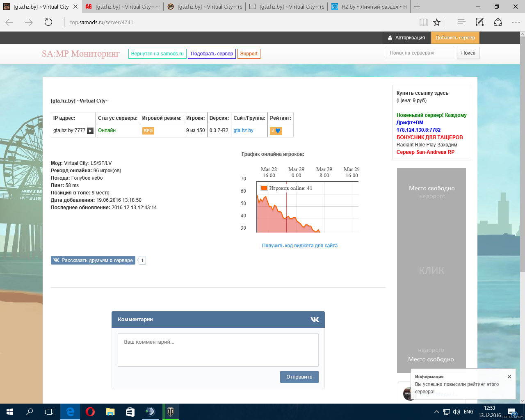Open a new browser tab
Screen dimensions: 525x420
[x=417, y=7]
